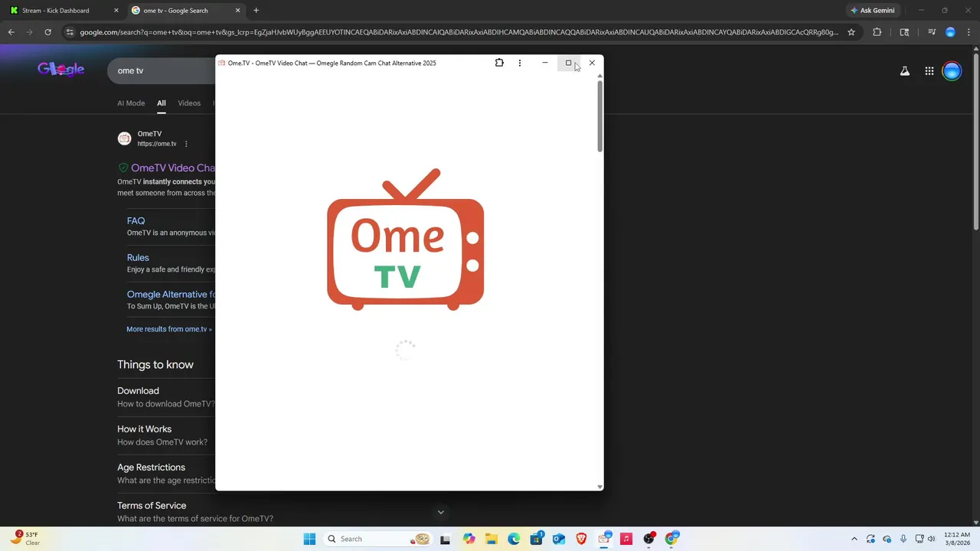Screen dimensions: 980x551
Task: Click the Google logo
Action: coord(60,70)
